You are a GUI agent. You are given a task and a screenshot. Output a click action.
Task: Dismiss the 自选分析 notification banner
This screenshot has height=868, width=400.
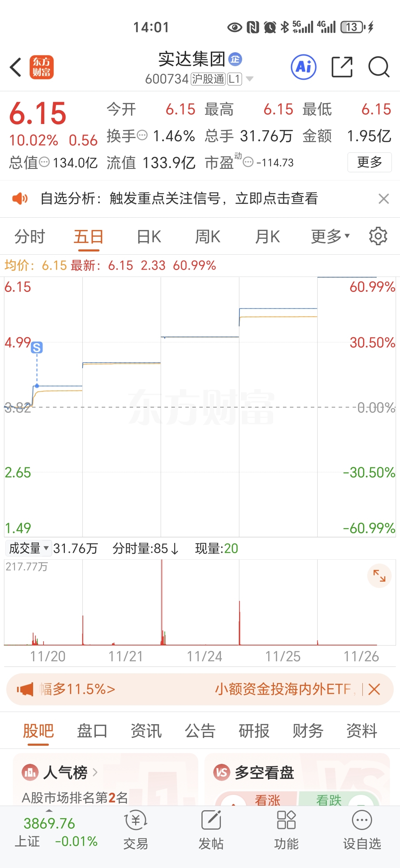(x=384, y=199)
